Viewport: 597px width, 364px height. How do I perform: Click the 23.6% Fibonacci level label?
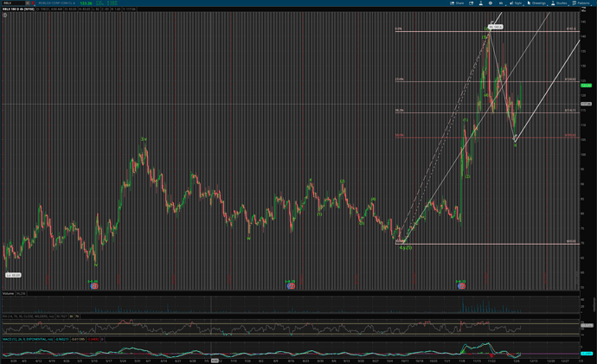[x=399, y=80]
